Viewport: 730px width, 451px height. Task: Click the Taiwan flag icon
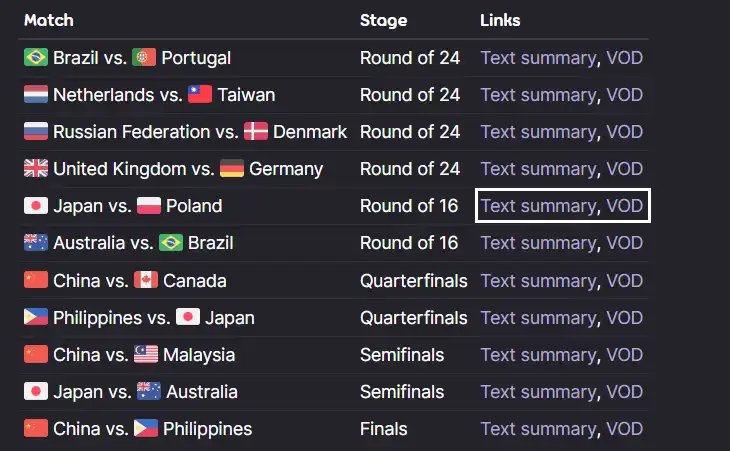pyautogui.click(x=200, y=94)
